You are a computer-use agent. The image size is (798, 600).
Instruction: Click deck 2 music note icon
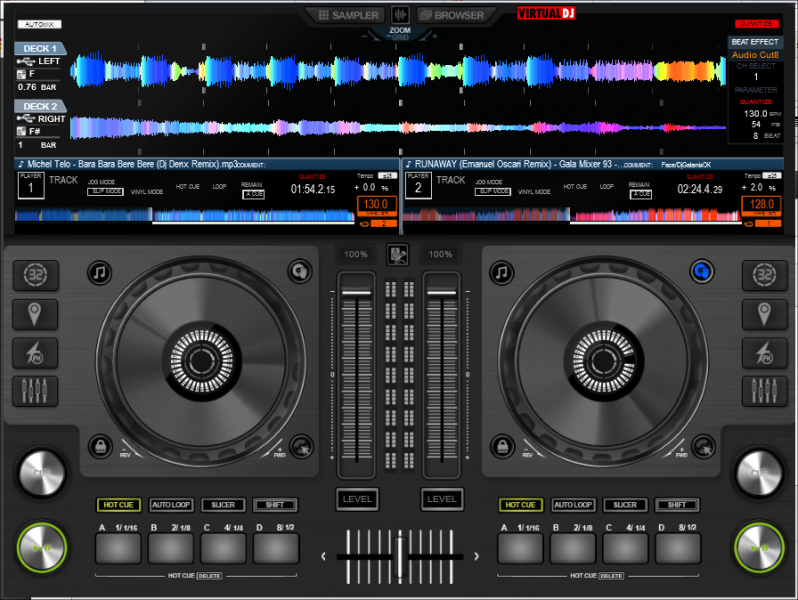pos(502,273)
